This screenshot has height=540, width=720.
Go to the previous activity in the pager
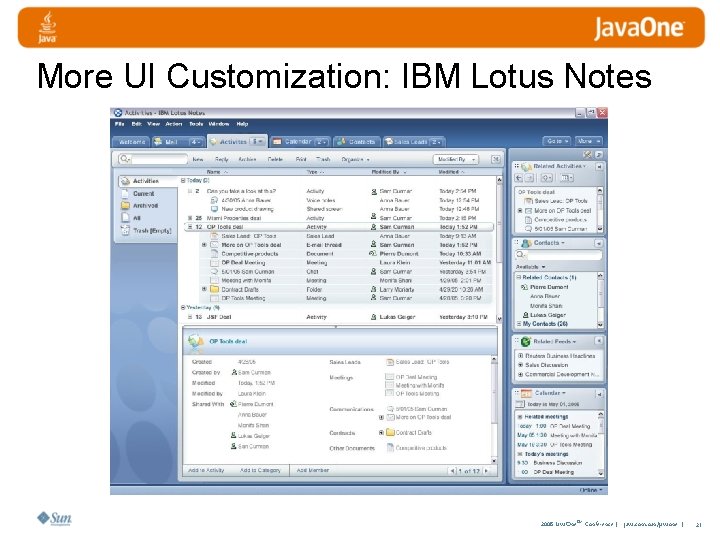coord(452,471)
